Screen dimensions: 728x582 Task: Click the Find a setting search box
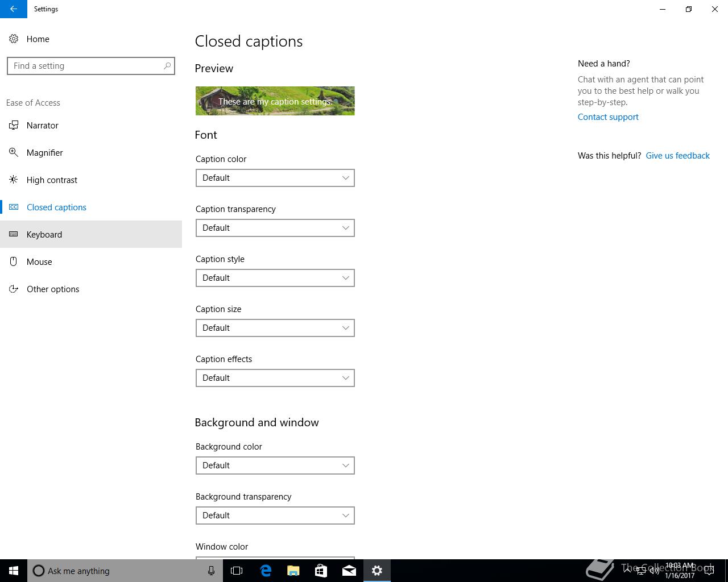coord(91,66)
